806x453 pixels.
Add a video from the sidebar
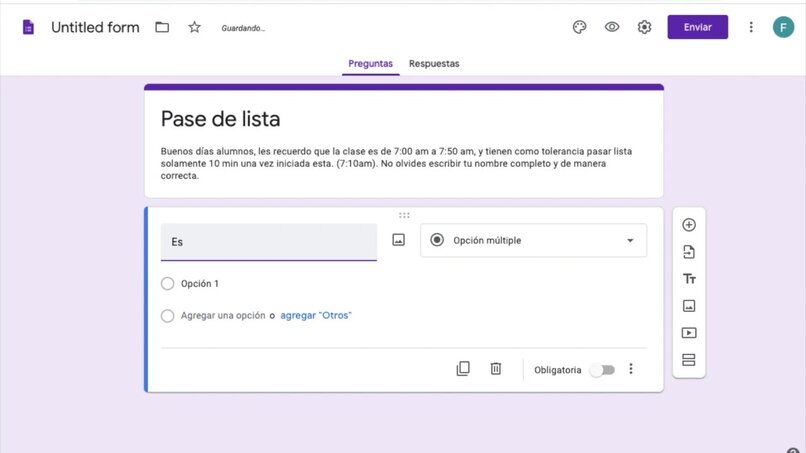pos(689,333)
